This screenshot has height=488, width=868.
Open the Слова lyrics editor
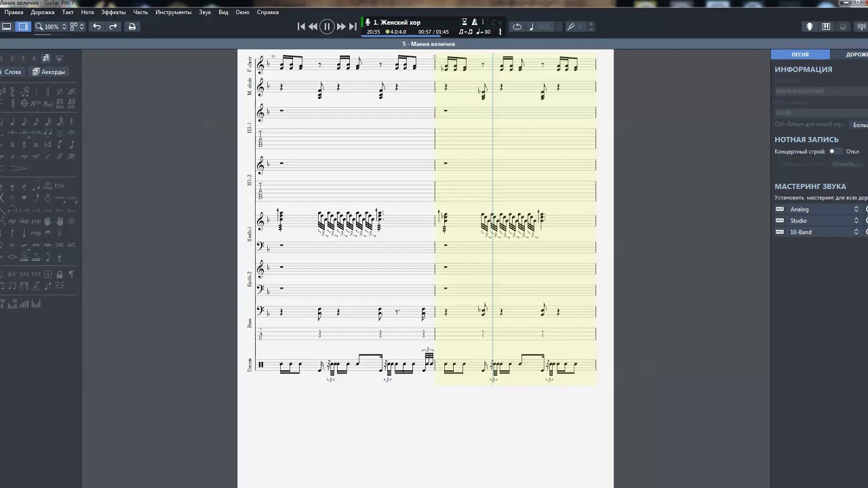coord(11,72)
